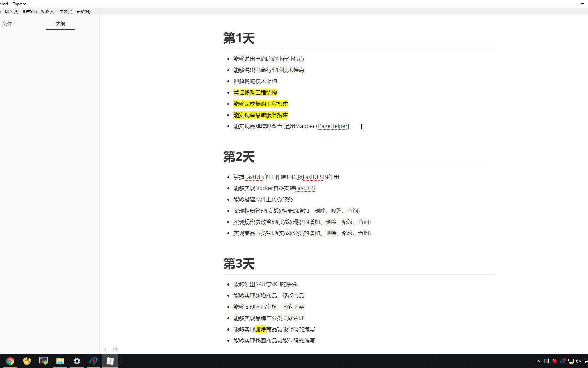Open Navicat from the taskbar
The width and height of the screenshot is (588, 368).
[27, 361]
